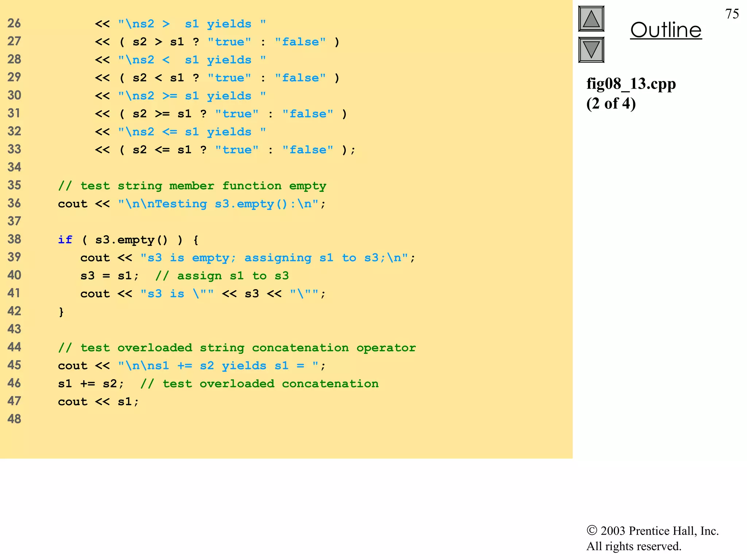Click the 's2 >= s1' expression on line 31
Viewport: 747px width, 560px height.
tap(162, 114)
